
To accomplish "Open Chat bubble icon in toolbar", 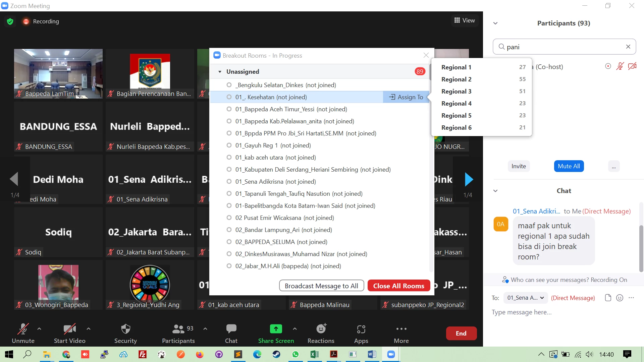I will click(231, 329).
